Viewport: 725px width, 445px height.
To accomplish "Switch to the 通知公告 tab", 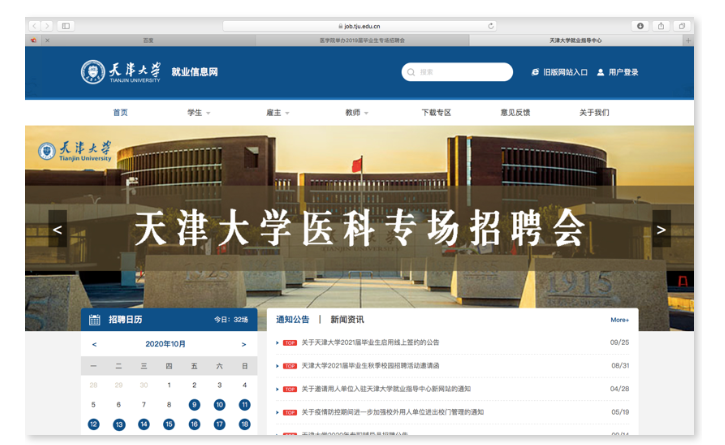I will pos(292,320).
